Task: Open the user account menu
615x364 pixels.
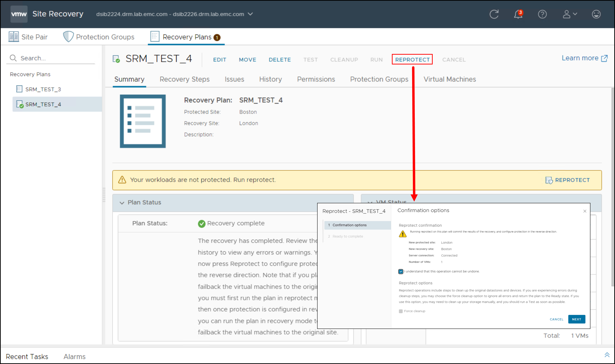Action: tap(570, 14)
